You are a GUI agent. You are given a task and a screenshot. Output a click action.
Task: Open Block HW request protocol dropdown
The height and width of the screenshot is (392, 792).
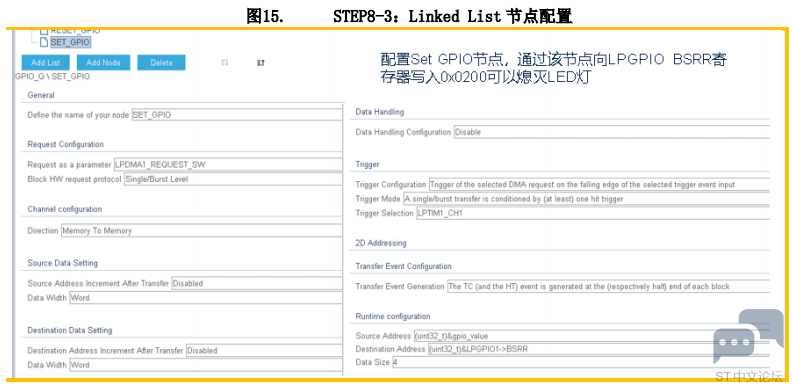point(233,179)
